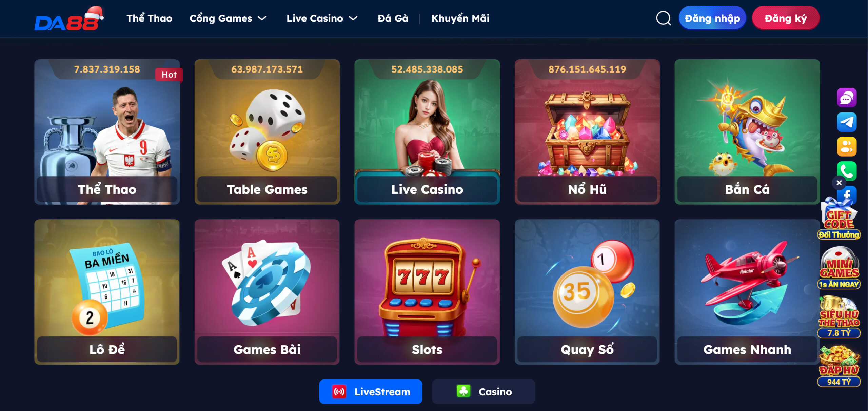
Task: Click the Đăng nhập button
Action: point(712,18)
